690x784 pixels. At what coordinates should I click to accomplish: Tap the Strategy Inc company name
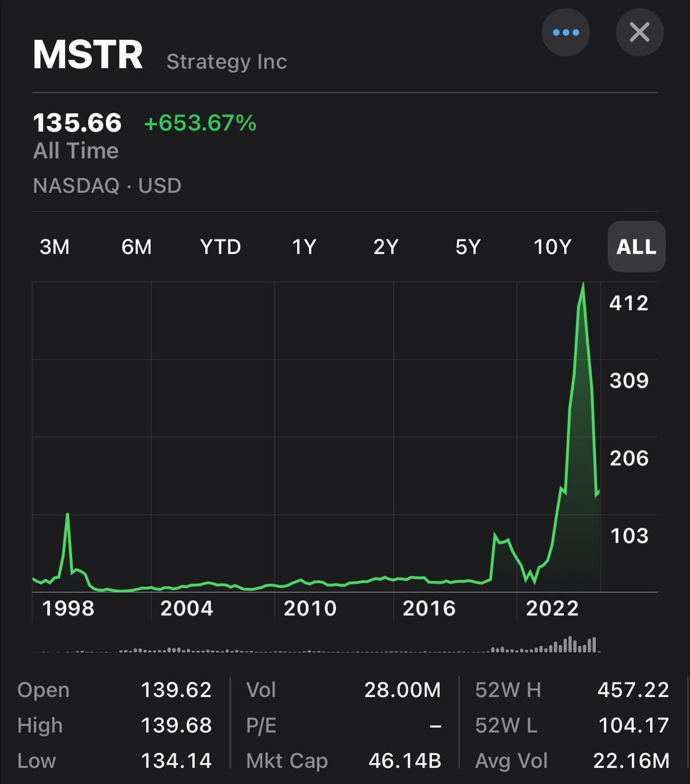(x=227, y=61)
